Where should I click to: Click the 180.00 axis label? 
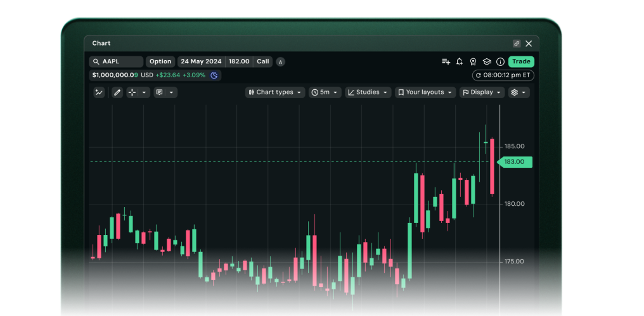pyautogui.click(x=515, y=204)
